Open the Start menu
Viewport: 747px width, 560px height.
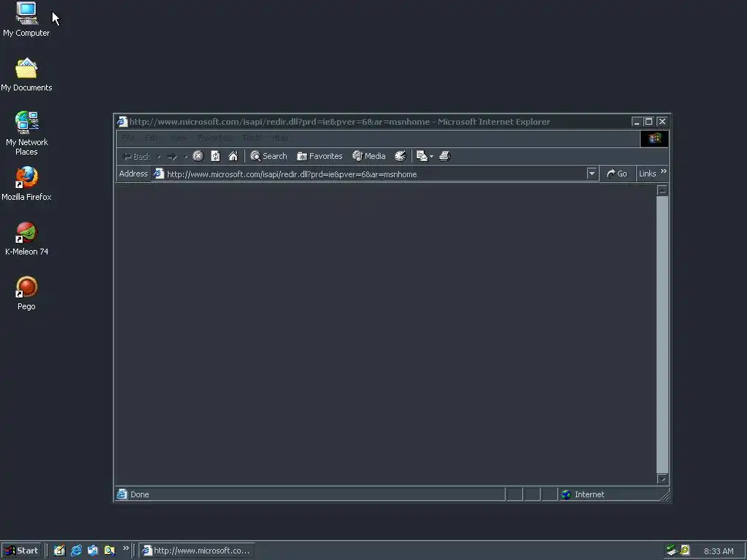(x=21, y=551)
